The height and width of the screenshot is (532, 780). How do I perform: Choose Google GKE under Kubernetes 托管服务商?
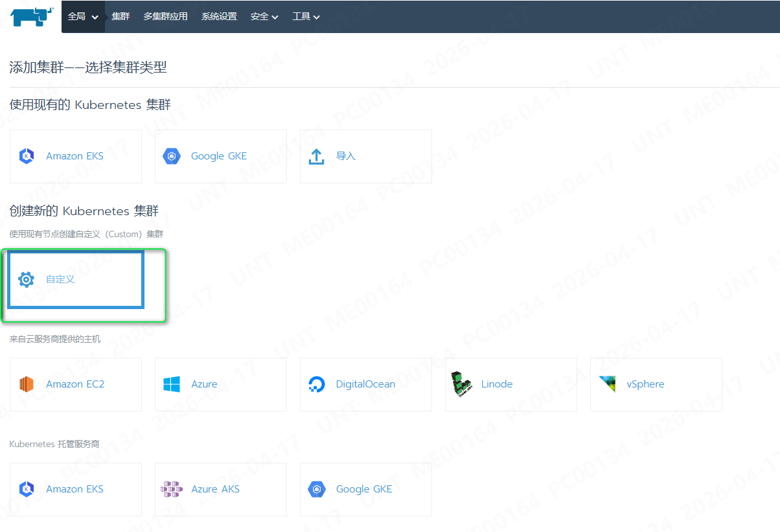click(x=363, y=489)
